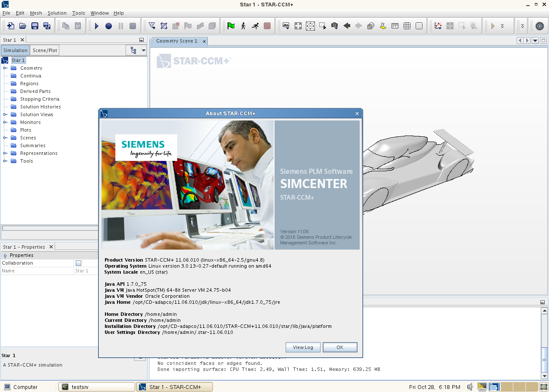Expand the Scenes tree node
The height and width of the screenshot is (392, 549).
coord(5,138)
